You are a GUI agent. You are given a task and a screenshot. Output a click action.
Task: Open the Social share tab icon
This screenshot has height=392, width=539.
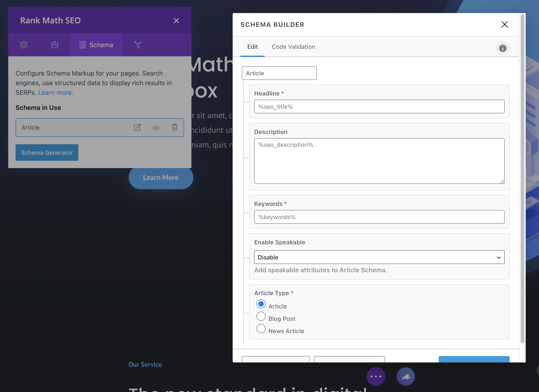138,45
